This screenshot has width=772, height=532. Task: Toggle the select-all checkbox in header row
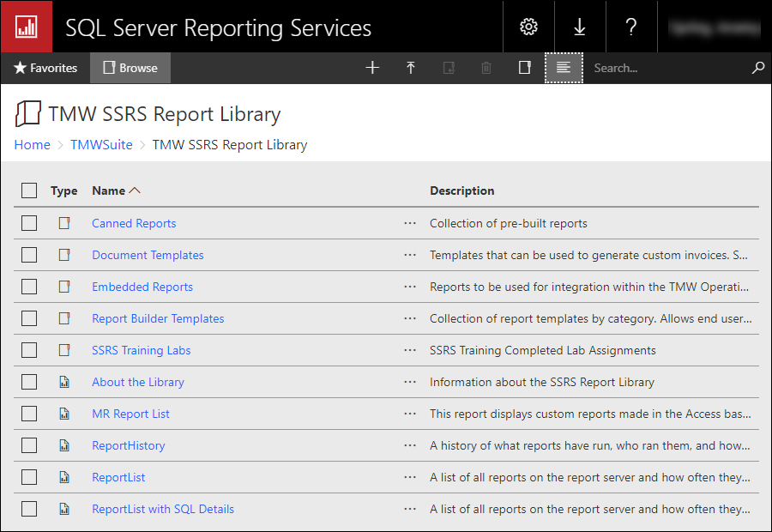point(29,190)
